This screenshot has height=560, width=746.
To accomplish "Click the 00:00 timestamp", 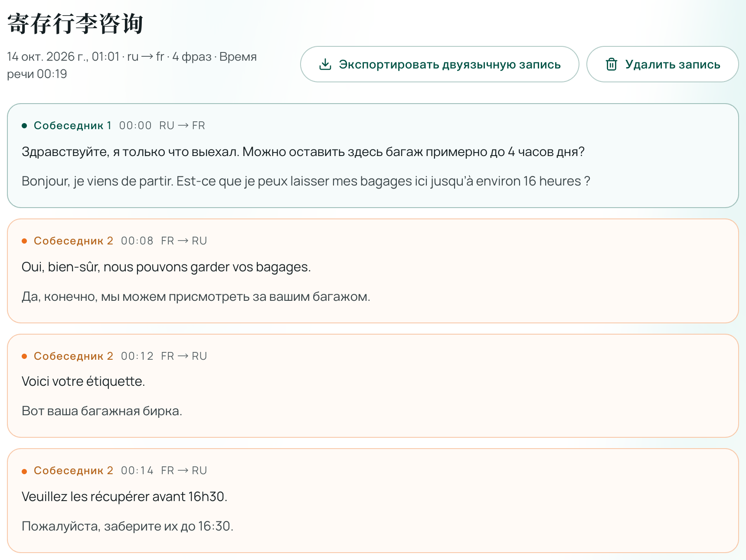I will 135,126.
